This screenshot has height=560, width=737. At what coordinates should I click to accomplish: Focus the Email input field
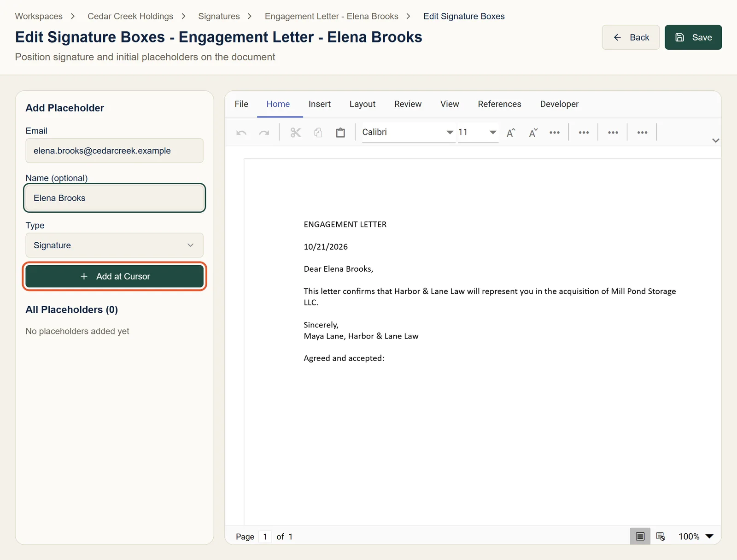pyautogui.click(x=114, y=151)
